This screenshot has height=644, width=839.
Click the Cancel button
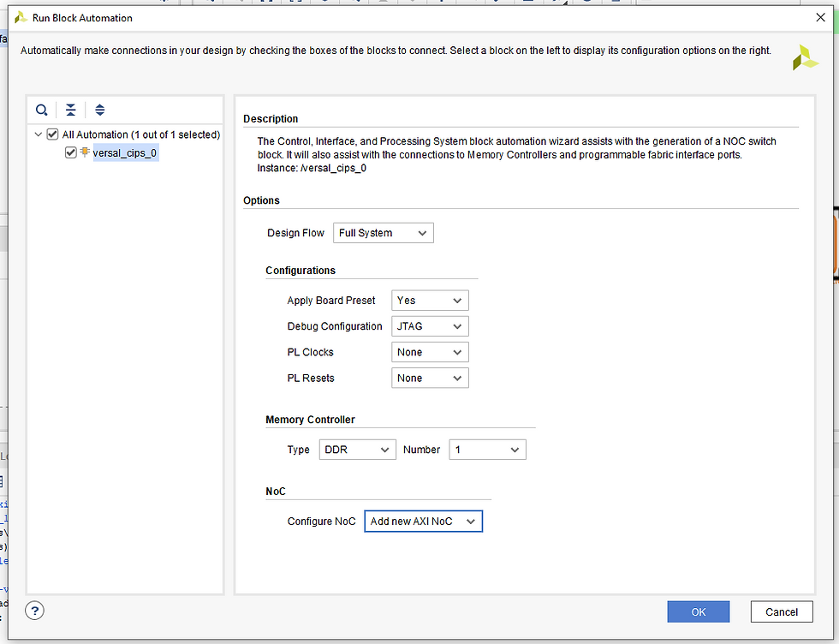click(782, 611)
